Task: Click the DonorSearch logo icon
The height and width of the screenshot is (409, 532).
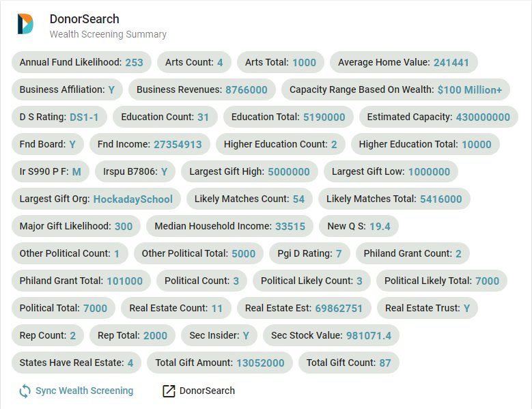Action: [25, 24]
